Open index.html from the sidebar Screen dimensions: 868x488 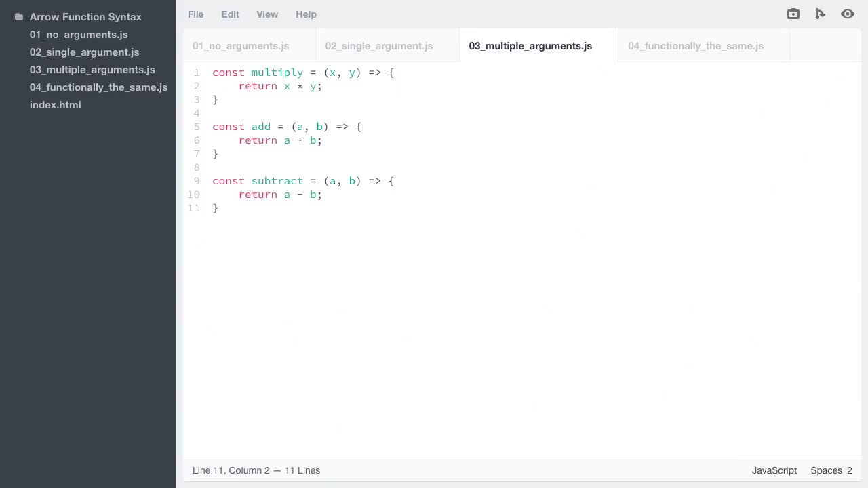(x=55, y=105)
